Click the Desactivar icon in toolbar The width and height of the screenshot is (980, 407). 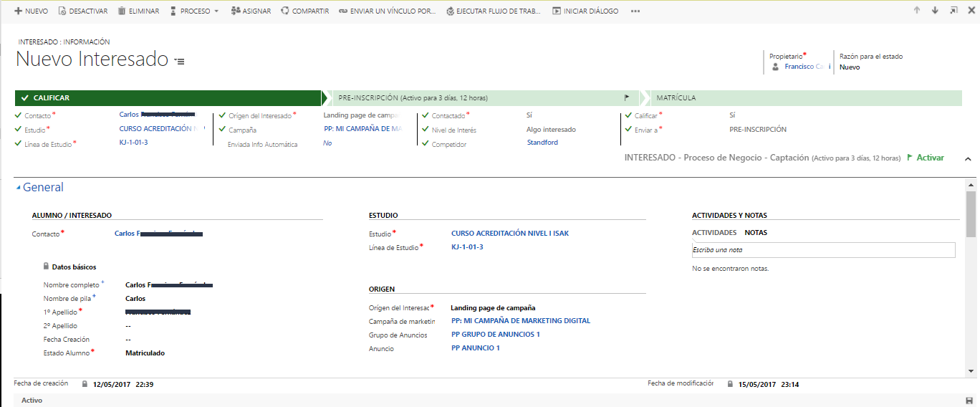62,11
